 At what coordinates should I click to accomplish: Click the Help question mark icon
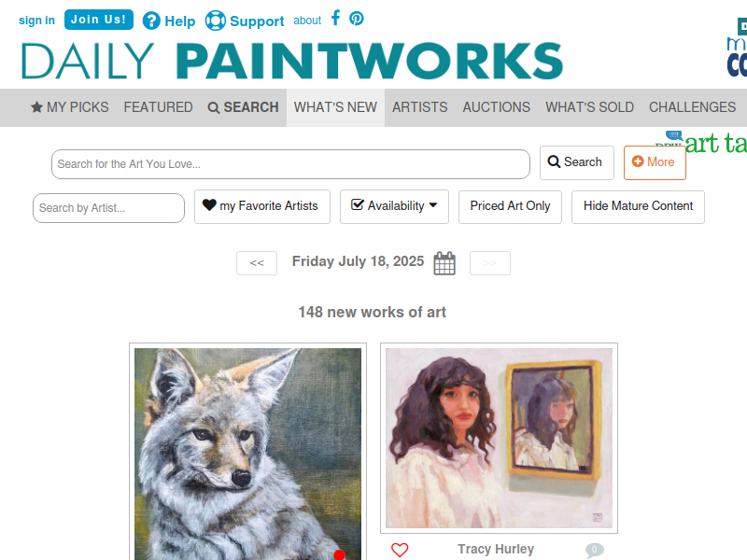(x=151, y=21)
